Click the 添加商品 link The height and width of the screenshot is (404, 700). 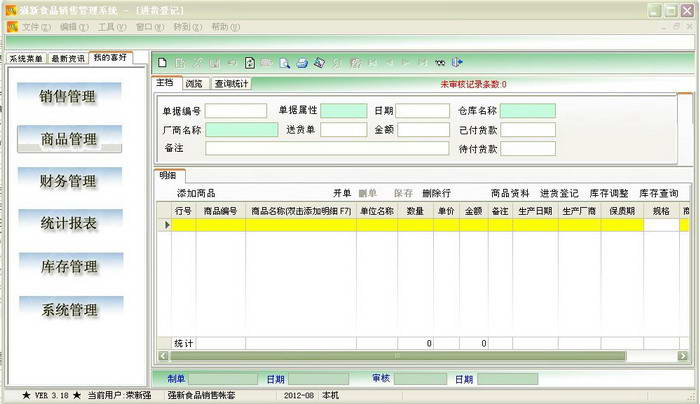coord(196,193)
